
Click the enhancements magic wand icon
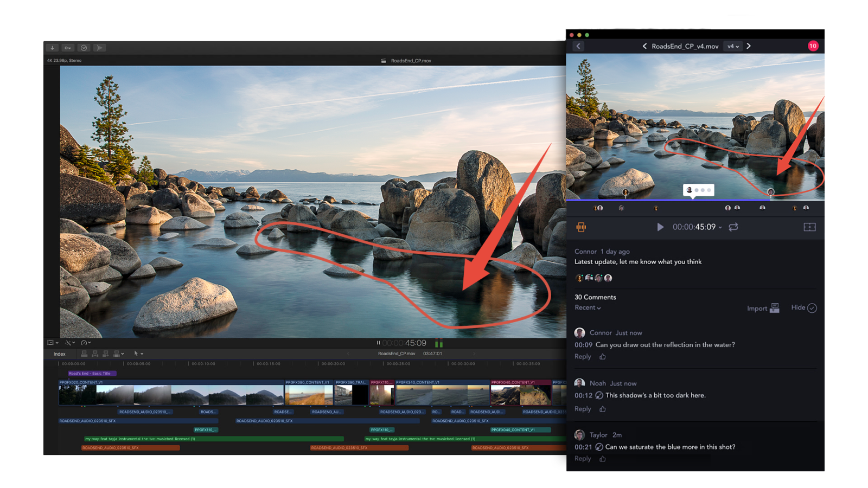pos(69,342)
